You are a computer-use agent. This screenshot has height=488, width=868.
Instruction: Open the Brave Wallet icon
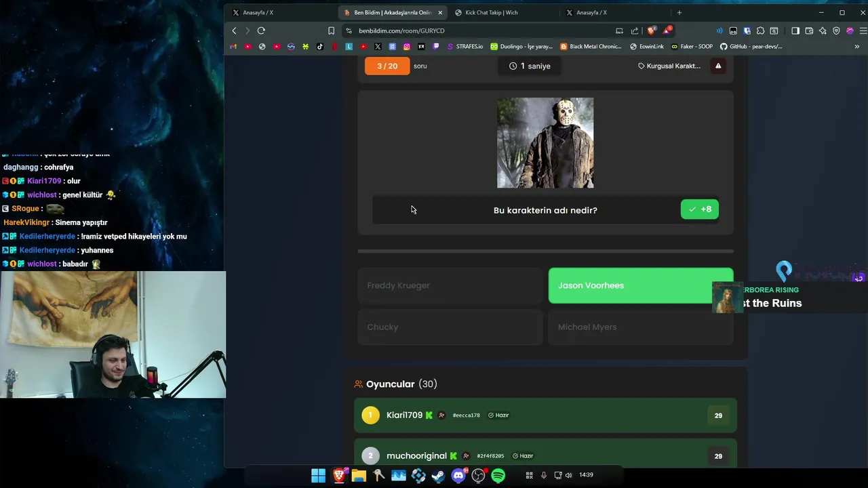click(809, 30)
